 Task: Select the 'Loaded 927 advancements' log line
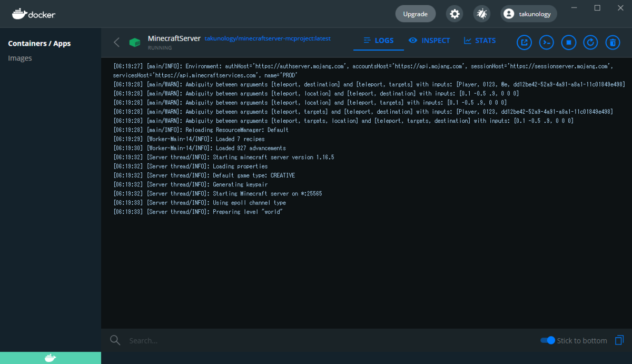pyautogui.click(x=200, y=148)
